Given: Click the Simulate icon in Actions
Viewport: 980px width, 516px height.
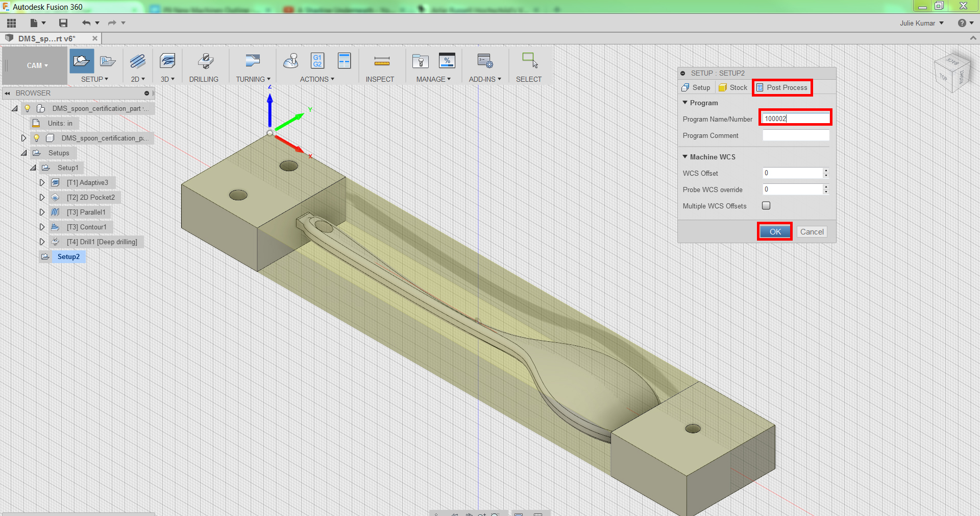Looking at the screenshot, I should pyautogui.click(x=291, y=61).
